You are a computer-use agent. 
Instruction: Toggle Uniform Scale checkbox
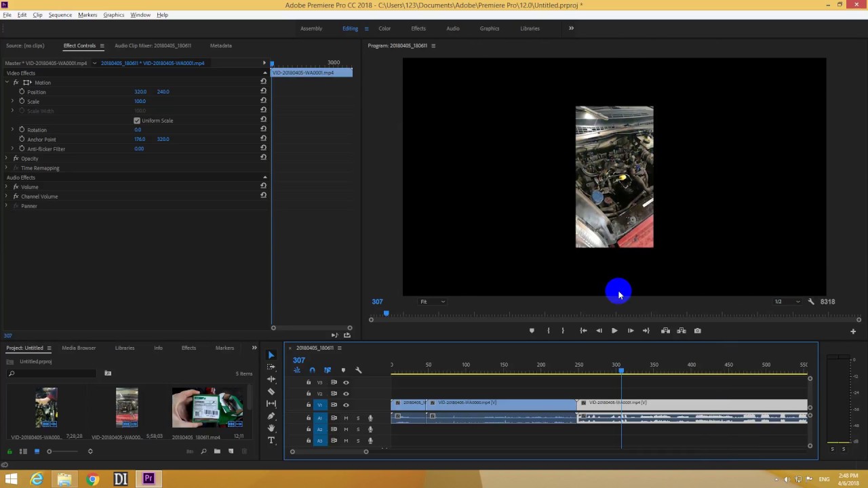[137, 121]
